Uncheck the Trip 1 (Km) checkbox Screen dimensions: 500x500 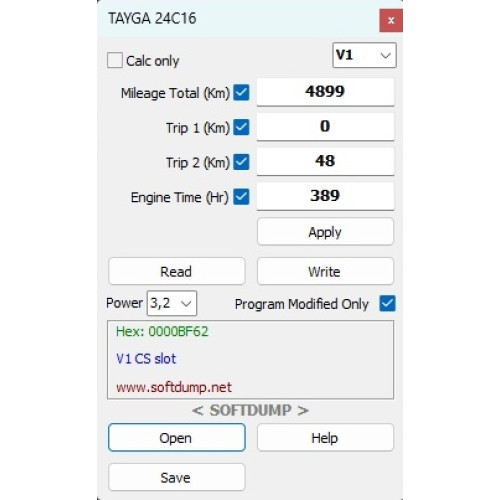(x=241, y=127)
